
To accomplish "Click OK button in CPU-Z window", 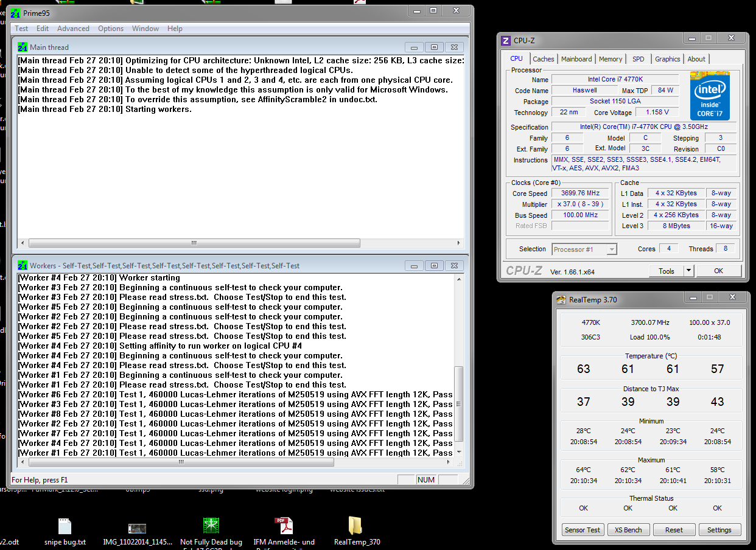I will (x=718, y=271).
